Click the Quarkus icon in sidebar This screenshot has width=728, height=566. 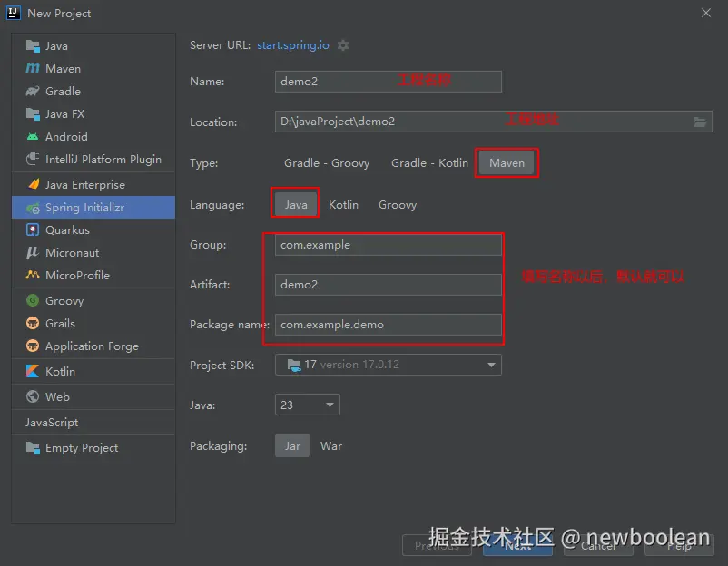(x=33, y=229)
